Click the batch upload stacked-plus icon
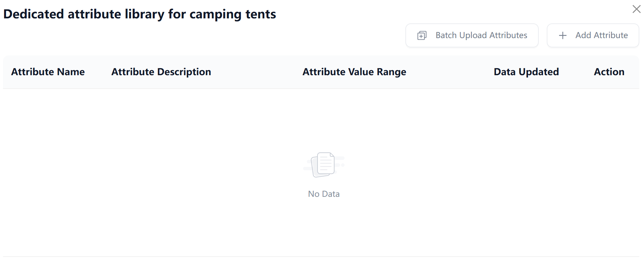The image size is (644, 274). pos(422,35)
